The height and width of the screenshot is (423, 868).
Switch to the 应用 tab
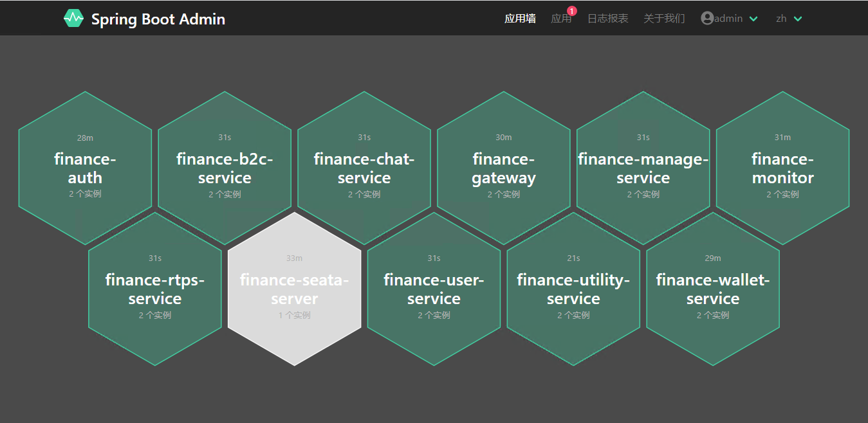point(561,19)
